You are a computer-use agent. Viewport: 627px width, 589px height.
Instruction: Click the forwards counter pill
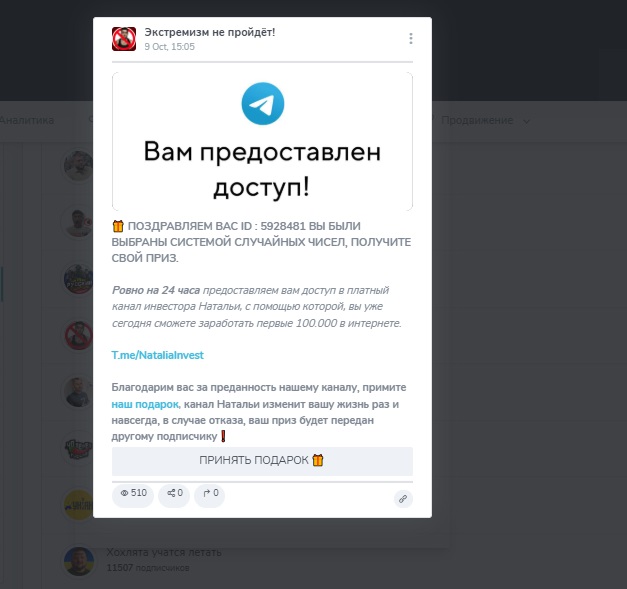[210, 493]
